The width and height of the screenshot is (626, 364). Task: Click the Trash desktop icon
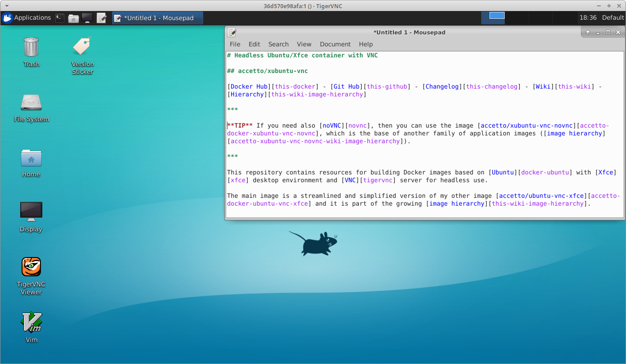point(31,52)
